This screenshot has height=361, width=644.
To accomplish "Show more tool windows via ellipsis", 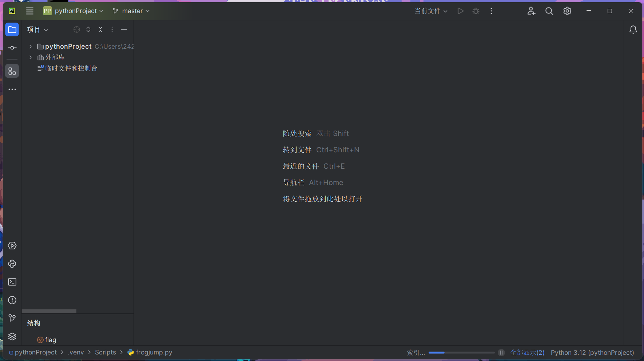I will coord(12,89).
